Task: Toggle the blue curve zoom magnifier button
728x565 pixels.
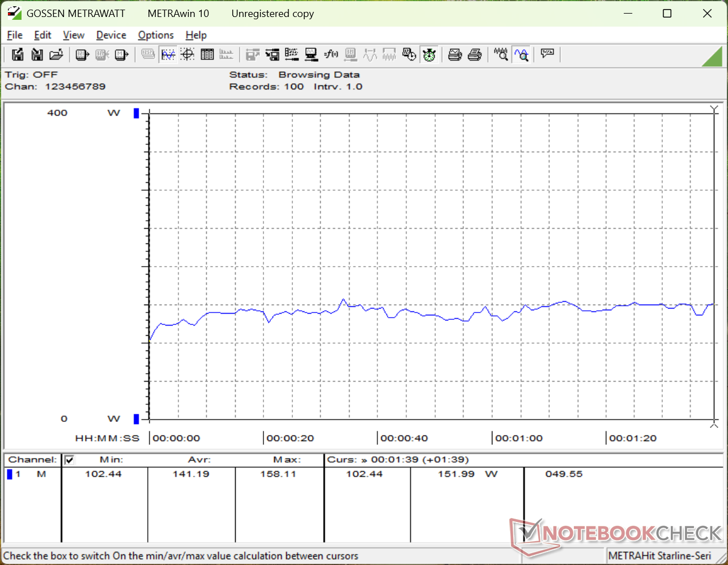Action: [521, 54]
